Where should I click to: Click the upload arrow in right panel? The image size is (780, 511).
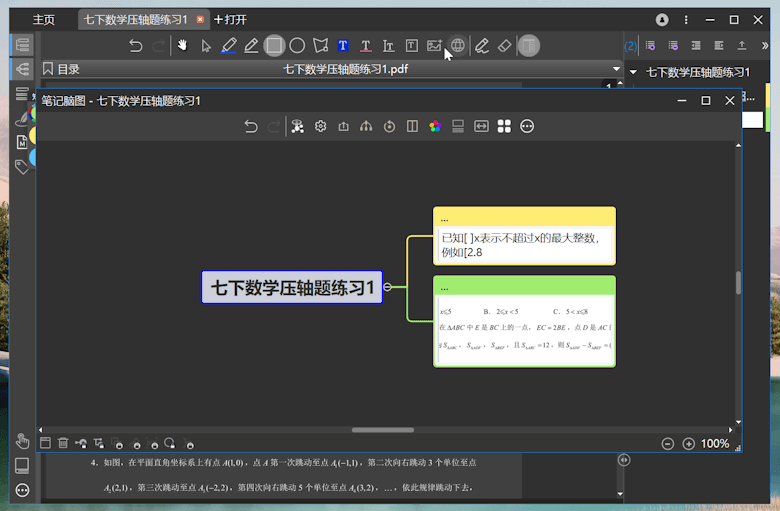[x=742, y=46]
